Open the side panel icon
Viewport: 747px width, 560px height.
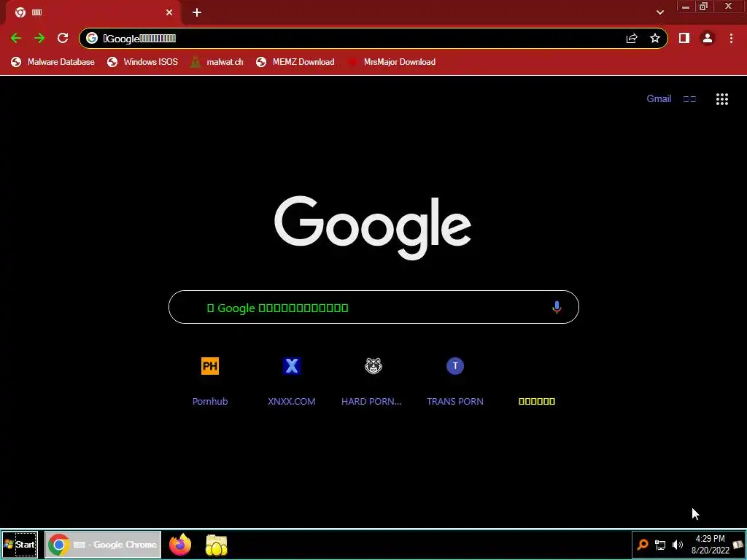(684, 38)
